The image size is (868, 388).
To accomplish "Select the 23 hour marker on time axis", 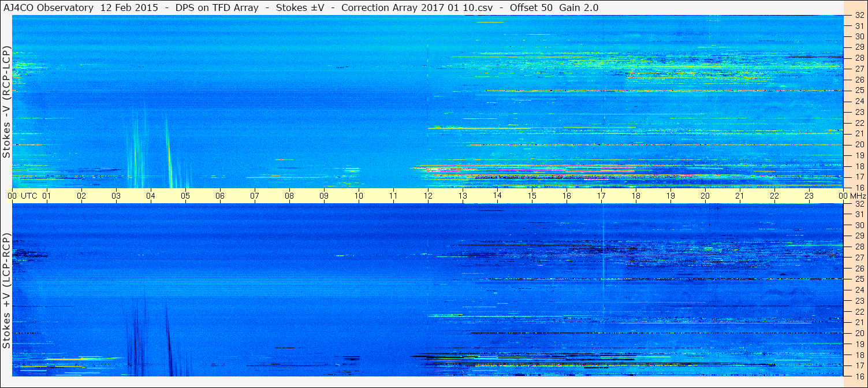I will coord(809,196).
